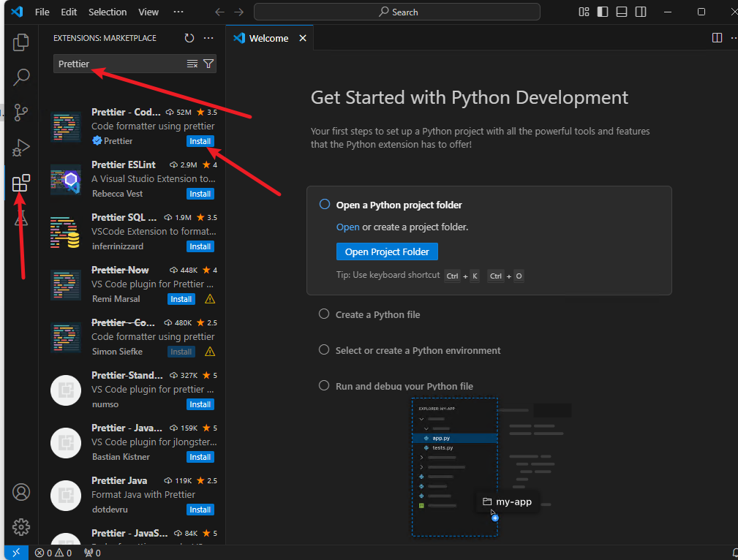Click the warning icon beside Remi Marsal
Viewport: 738px width, 560px height.
(210, 299)
